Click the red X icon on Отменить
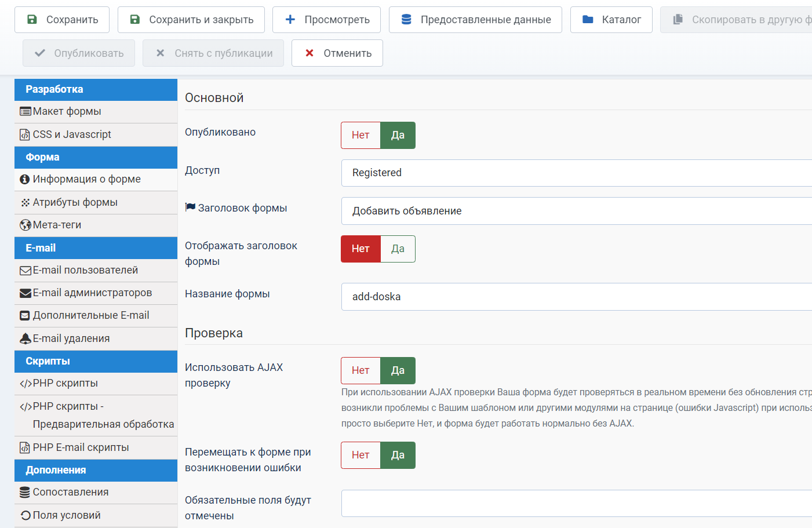The height and width of the screenshot is (528, 812). point(309,53)
